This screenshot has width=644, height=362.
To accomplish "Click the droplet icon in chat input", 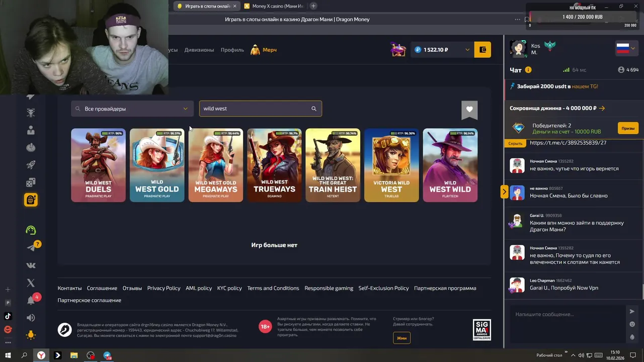I will click(632, 337).
